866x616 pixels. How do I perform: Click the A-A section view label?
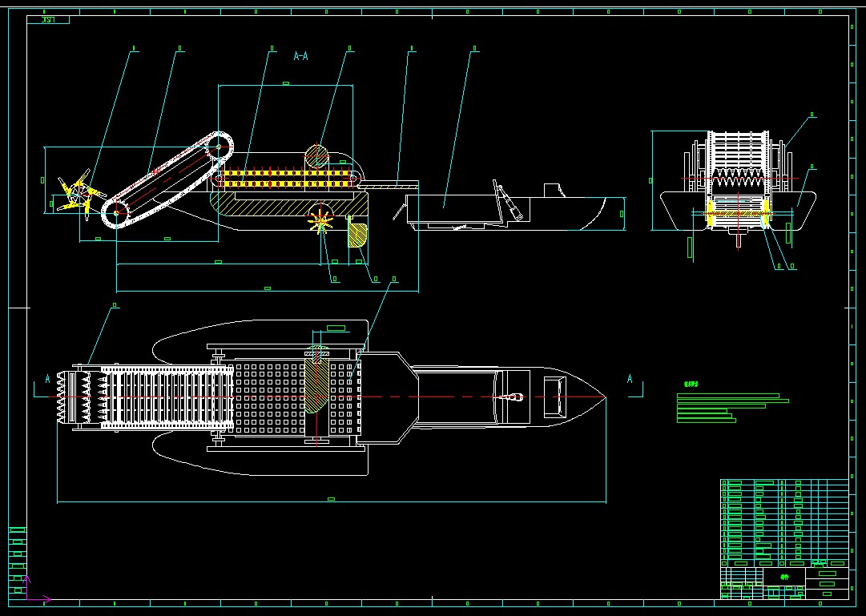300,56
